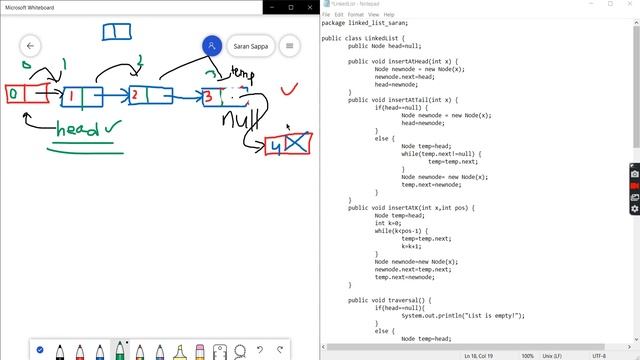Click the 'while(k<pos-1) {' line
Viewport: 640px width, 360px height.
pyautogui.click(x=401, y=231)
